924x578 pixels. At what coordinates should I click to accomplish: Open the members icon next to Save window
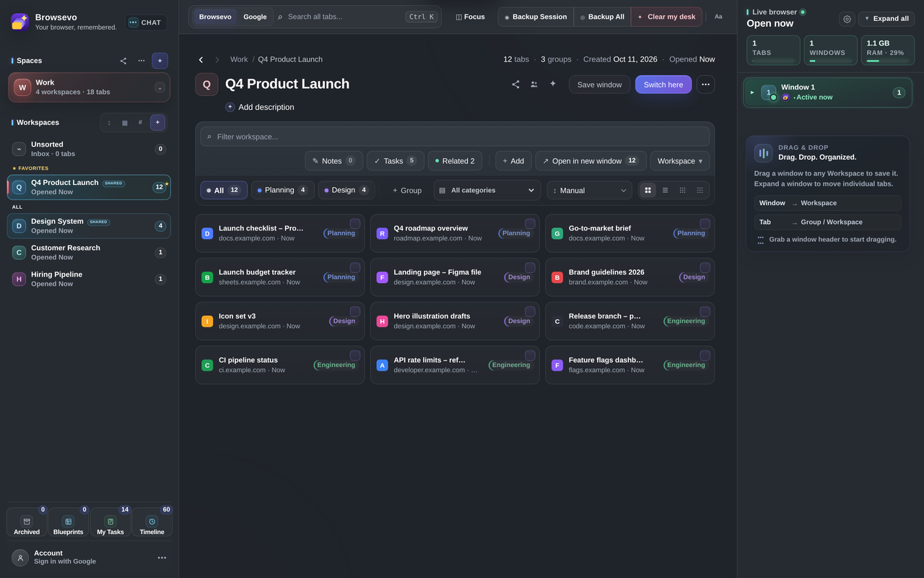pyautogui.click(x=534, y=85)
